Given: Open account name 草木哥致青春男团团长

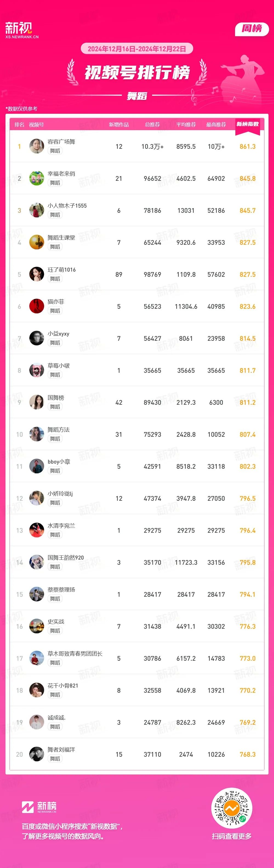Looking at the screenshot, I should 75,653.
